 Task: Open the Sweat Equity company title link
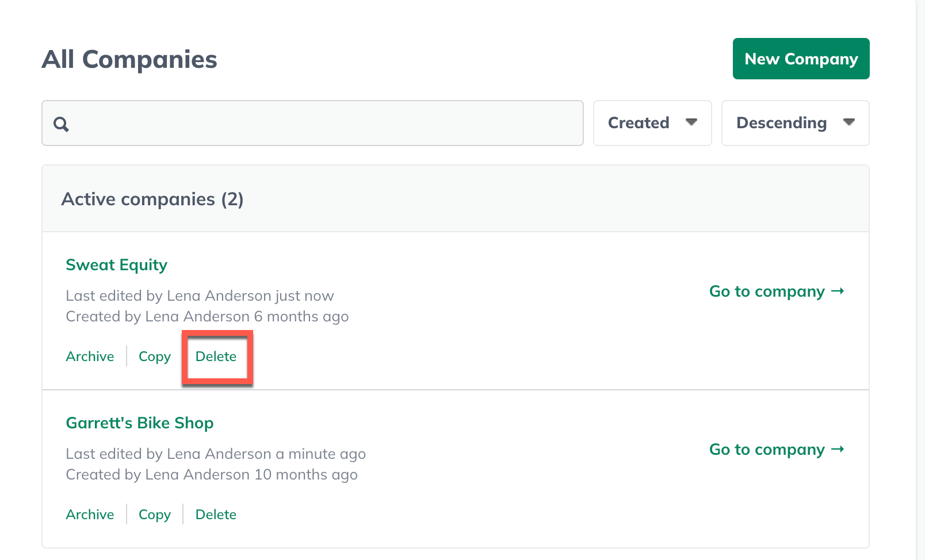click(116, 264)
